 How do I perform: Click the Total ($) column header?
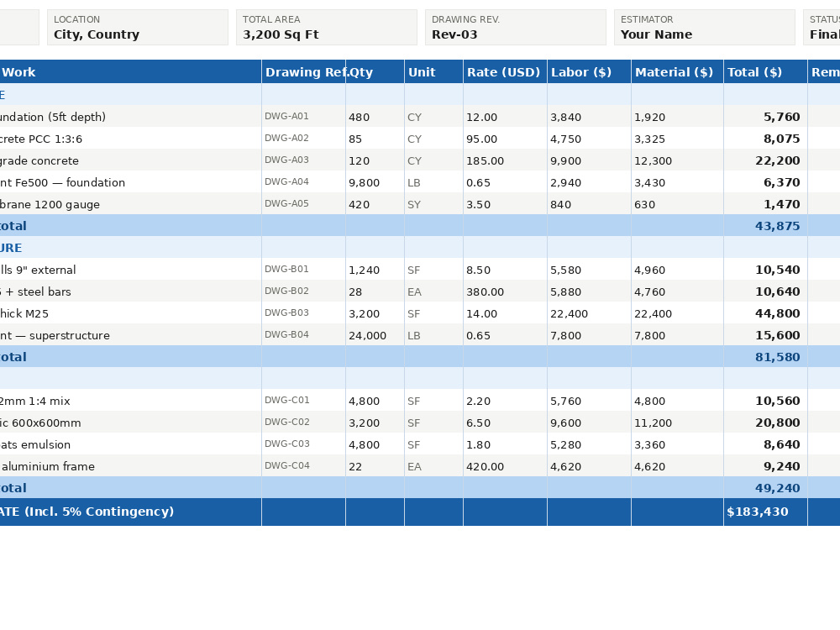[x=765, y=71]
